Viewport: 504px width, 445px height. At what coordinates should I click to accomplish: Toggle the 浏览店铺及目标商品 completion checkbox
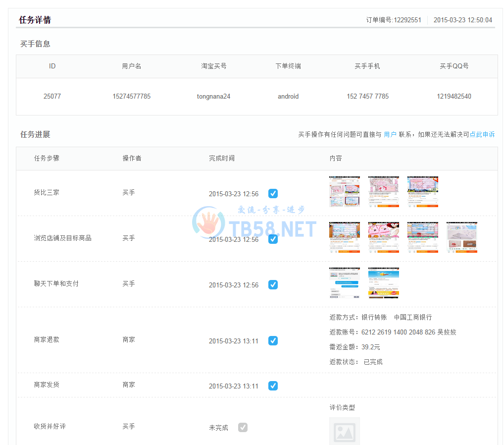pyautogui.click(x=273, y=239)
